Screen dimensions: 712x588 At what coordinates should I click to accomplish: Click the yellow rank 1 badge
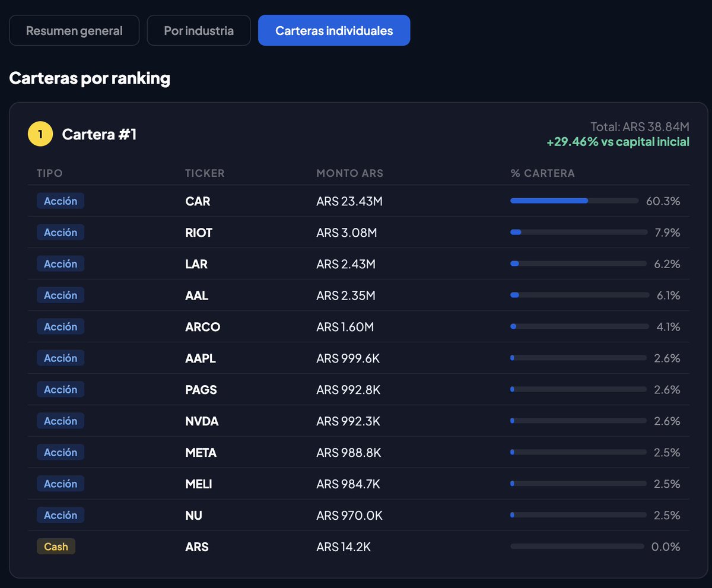point(40,134)
